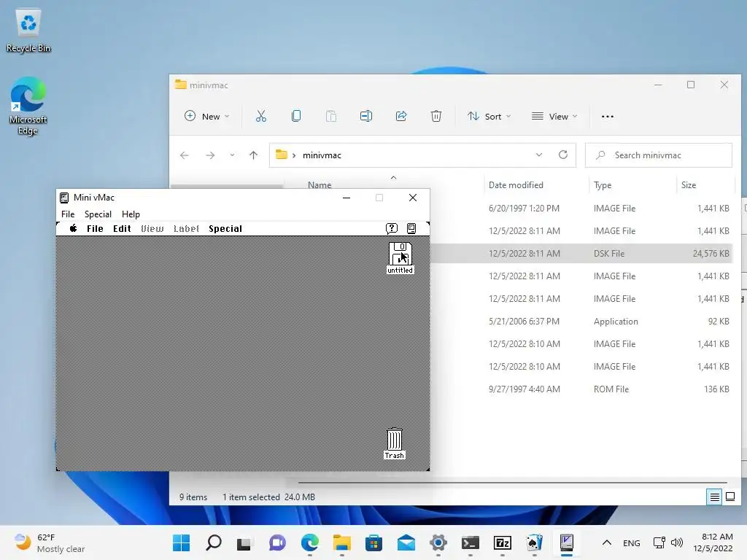
Task: Click the Share icon in File Explorer toolbar
Action: tap(401, 116)
